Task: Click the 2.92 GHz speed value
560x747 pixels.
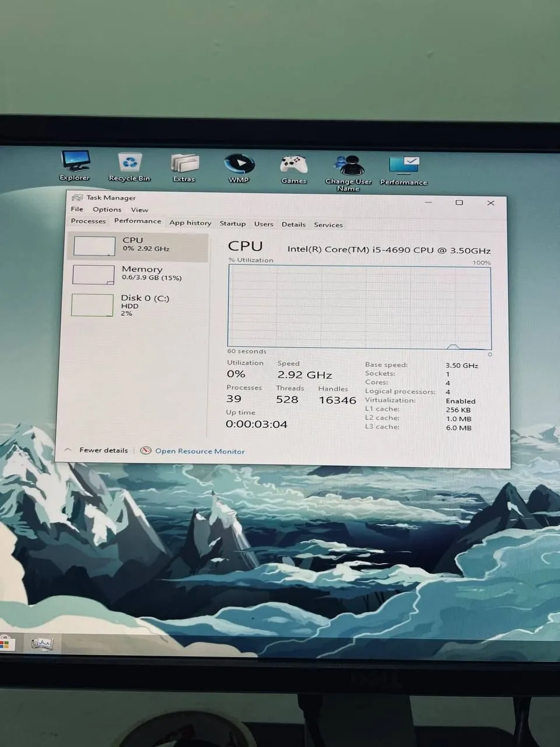Action: (x=305, y=375)
